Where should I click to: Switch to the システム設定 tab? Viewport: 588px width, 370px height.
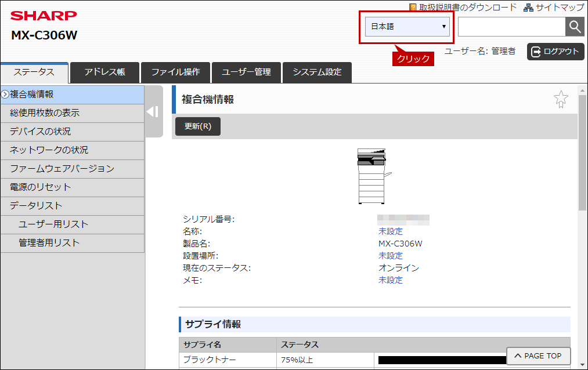pyautogui.click(x=318, y=72)
